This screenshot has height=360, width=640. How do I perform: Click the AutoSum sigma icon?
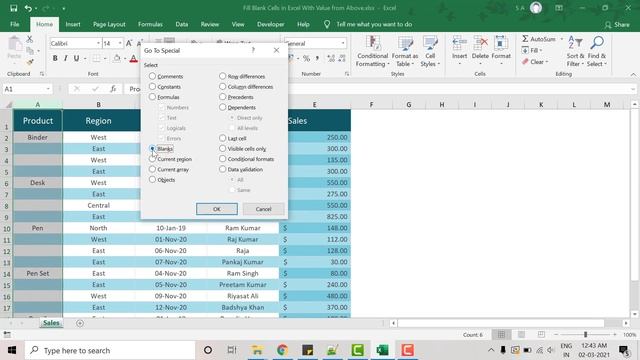tap(525, 39)
